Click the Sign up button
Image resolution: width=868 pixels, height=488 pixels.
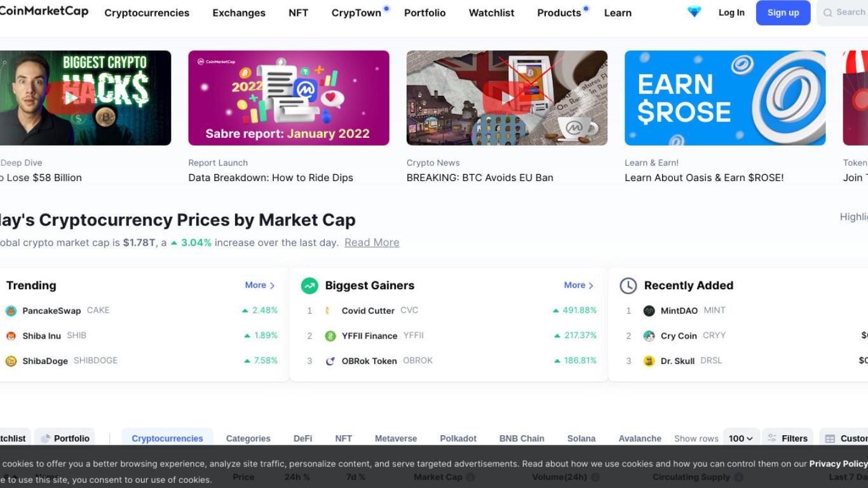[x=783, y=13]
